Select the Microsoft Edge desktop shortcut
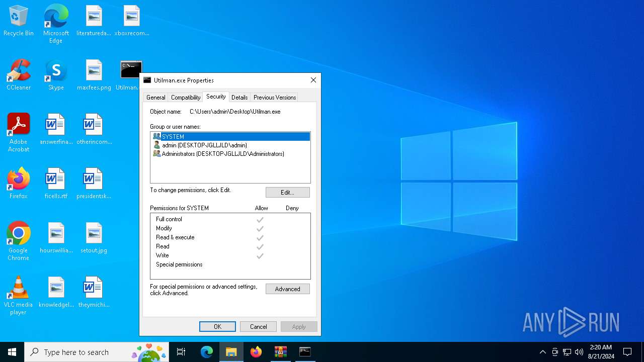 (56, 24)
